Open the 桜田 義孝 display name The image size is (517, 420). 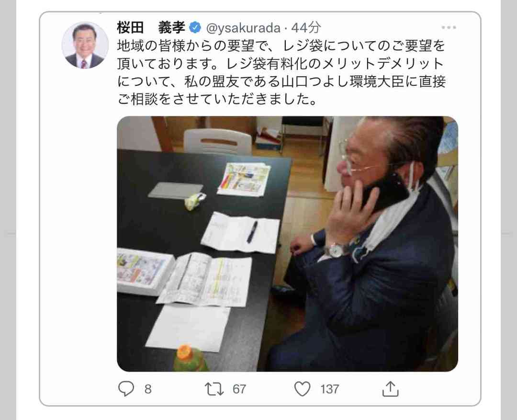tap(151, 28)
